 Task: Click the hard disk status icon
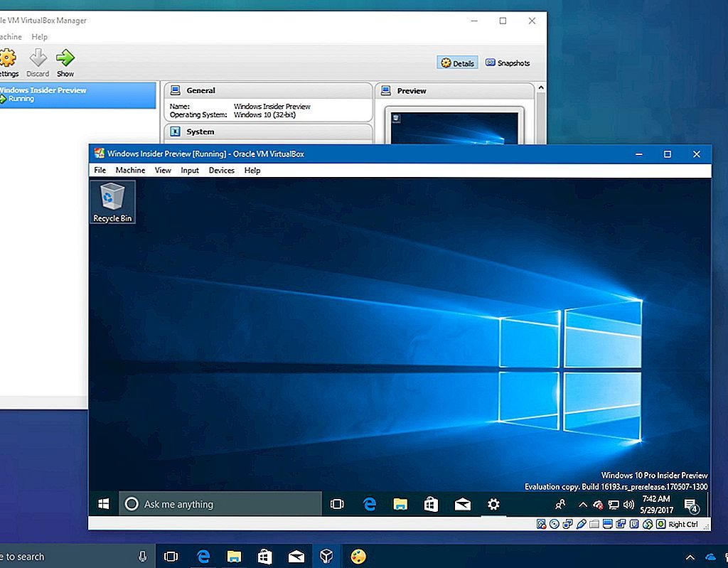tap(541, 524)
